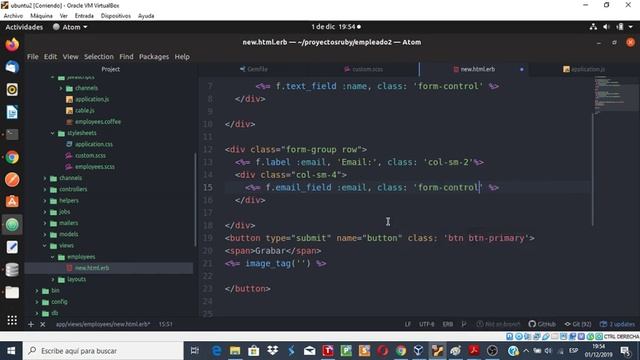Show Applications grid in the dock
The height and width of the screenshot is (360, 640).
coord(12,320)
